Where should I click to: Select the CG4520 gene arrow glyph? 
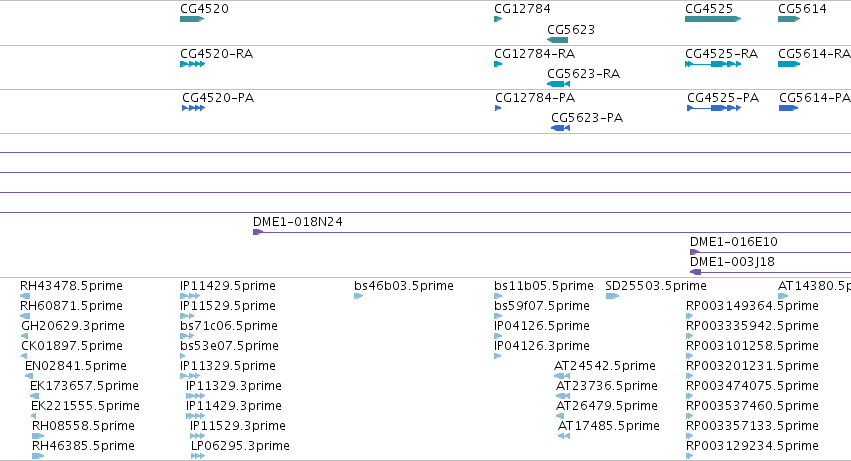point(192,19)
